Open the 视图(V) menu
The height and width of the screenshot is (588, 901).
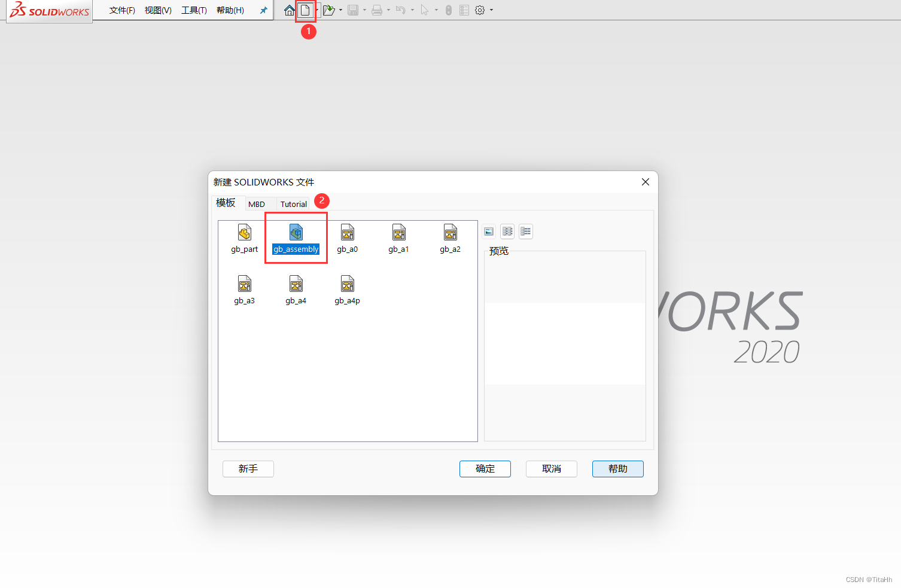point(158,10)
